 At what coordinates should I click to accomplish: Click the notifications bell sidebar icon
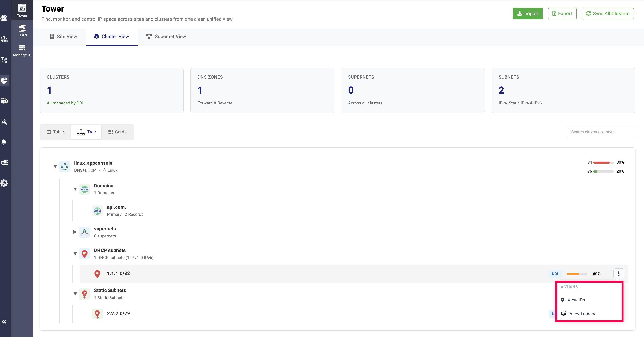coord(4,142)
